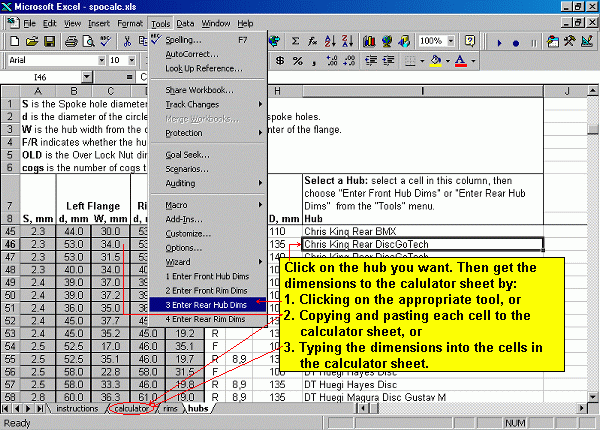Decrease Decimal places icon
The height and width of the screenshot is (430, 600).
(349, 60)
